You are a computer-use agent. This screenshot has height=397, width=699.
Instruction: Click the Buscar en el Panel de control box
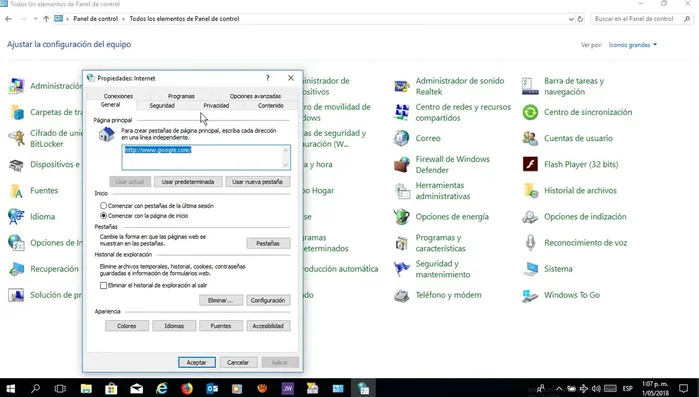click(x=641, y=19)
